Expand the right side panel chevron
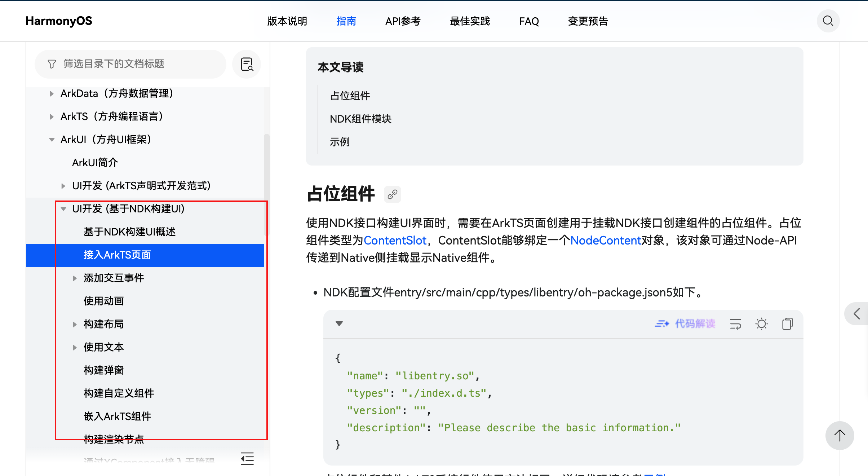 click(x=857, y=313)
